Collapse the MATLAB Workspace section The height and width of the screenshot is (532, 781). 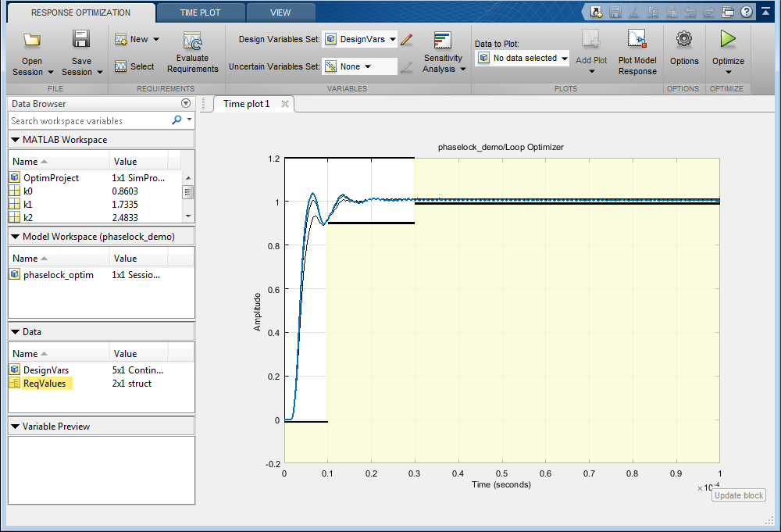click(x=16, y=140)
